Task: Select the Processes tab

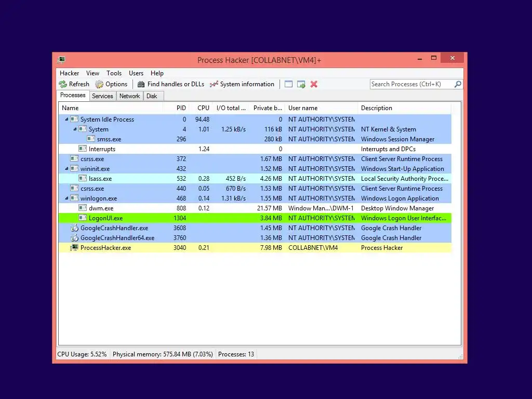Action: [73, 96]
